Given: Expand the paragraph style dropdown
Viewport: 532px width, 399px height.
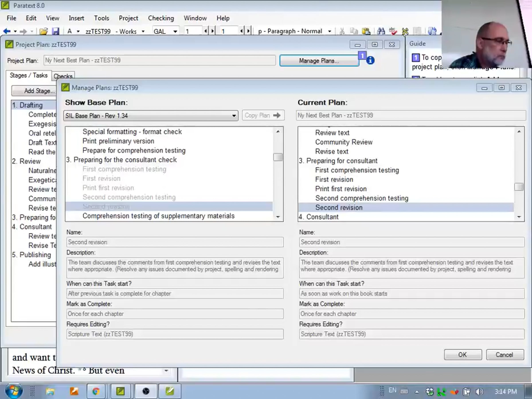Looking at the screenshot, I should coord(329,31).
